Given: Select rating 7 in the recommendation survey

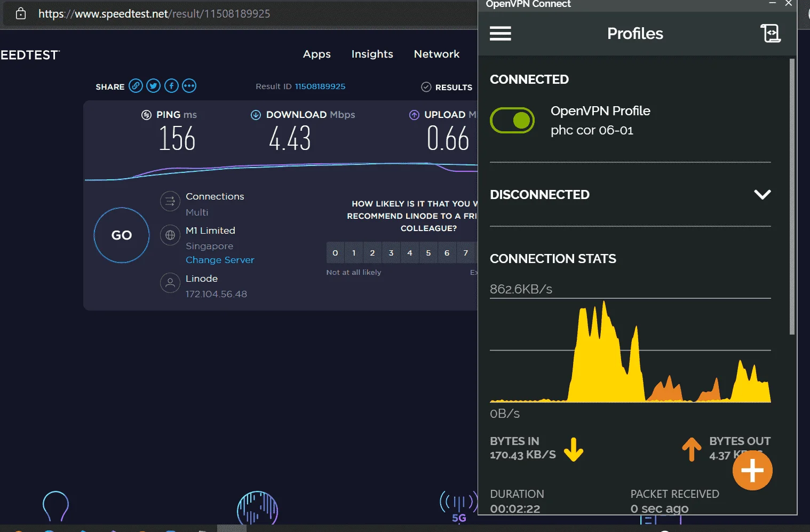Looking at the screenshot, I should click(x=466, y=253).
